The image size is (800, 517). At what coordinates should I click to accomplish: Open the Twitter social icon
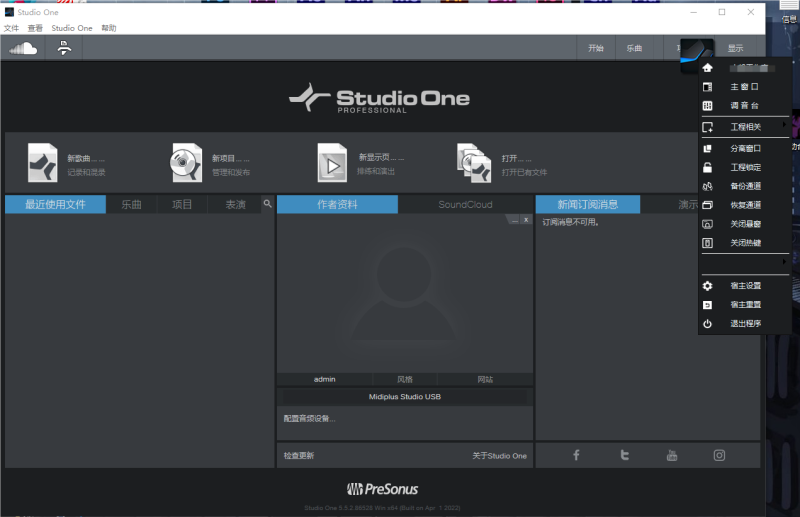pyautogui.click(x=624, y=455)
